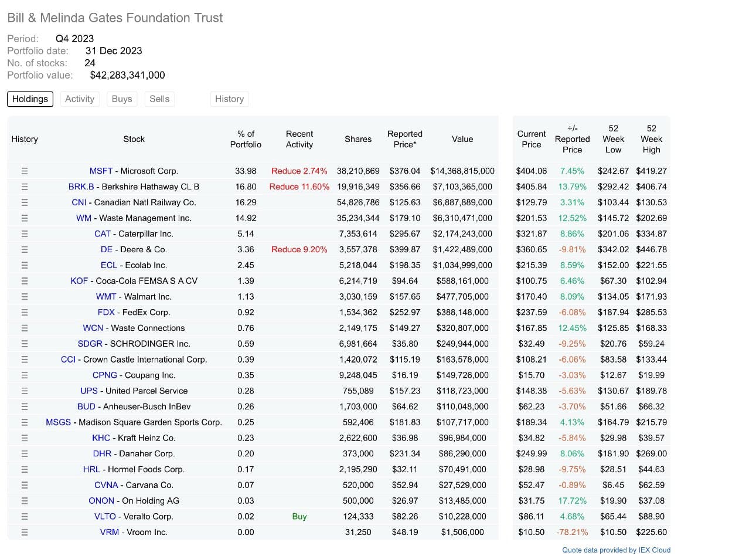Open the MSFT ticker link
The width and height of the screenshot is (756, 559).
101,171
